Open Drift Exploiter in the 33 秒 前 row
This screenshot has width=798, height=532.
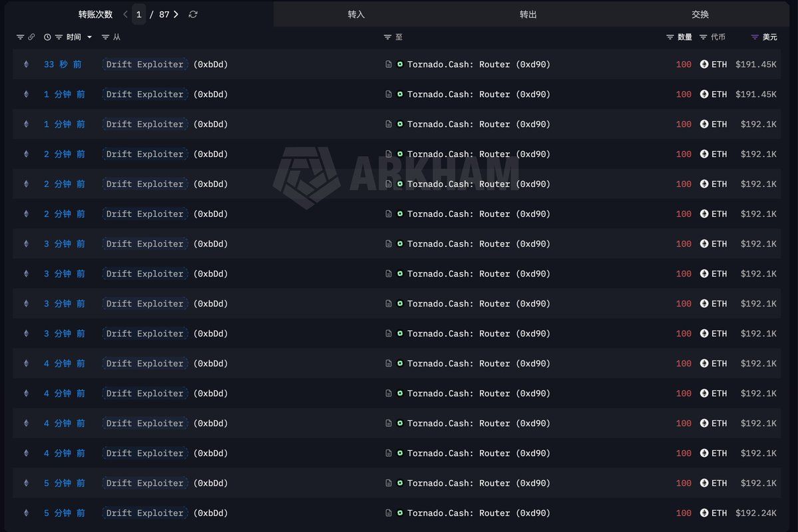(x=144, y=64)
